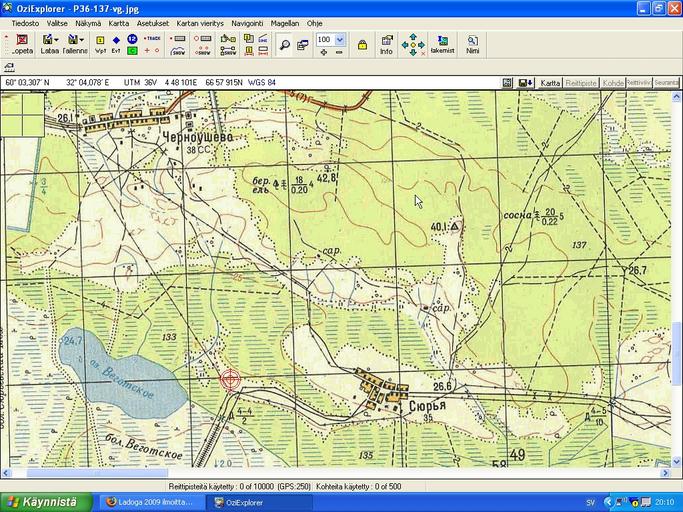Click the Wpt waypoint tool icon
683x512 pixels.
(100, 44)
